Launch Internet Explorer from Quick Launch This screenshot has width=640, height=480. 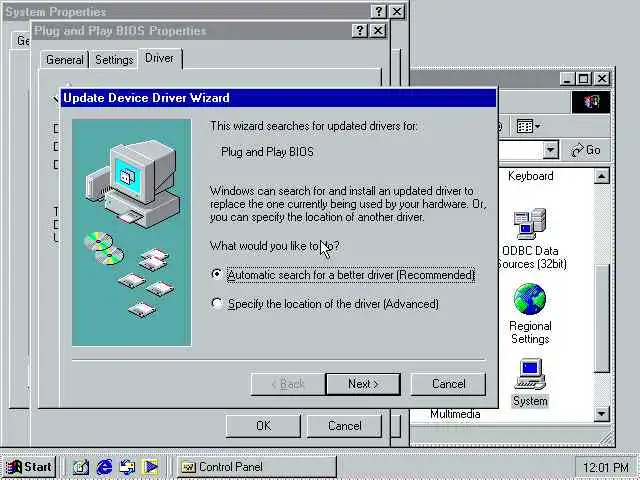click(104, 467)
